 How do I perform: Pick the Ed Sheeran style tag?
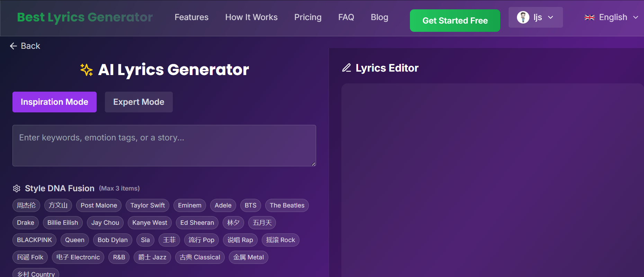click(x=197, y=223)
